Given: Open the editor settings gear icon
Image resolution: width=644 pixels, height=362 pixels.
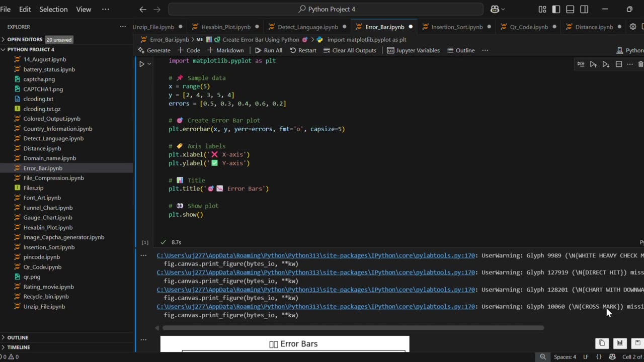Looking at the screenshot, I should pos(633,27).
